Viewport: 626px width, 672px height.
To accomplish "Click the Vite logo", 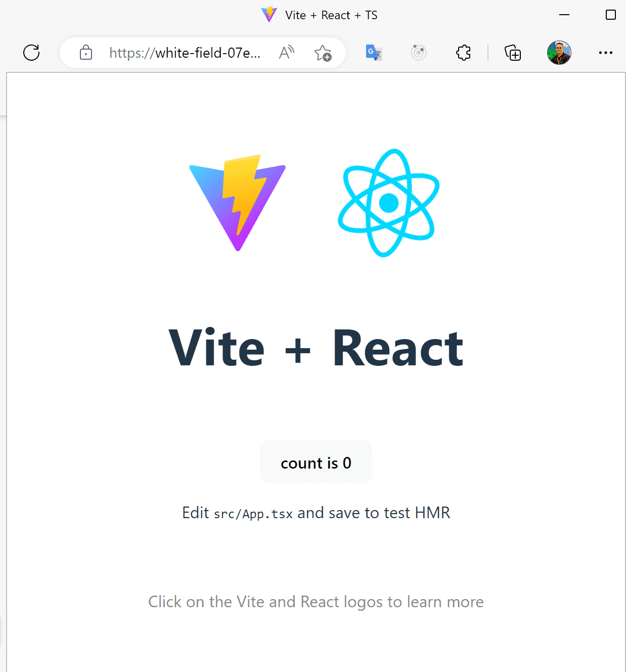I will pyautogui.click(x=238, y=202).
